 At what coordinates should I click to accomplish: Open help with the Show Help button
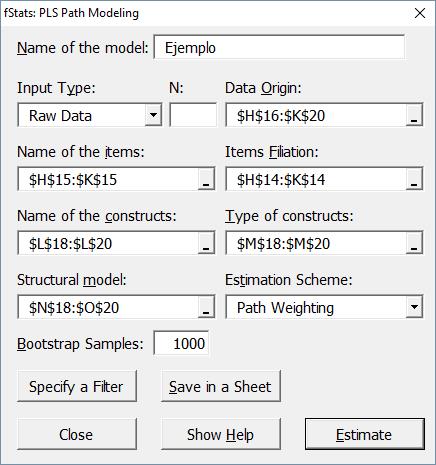click(221, 434)
